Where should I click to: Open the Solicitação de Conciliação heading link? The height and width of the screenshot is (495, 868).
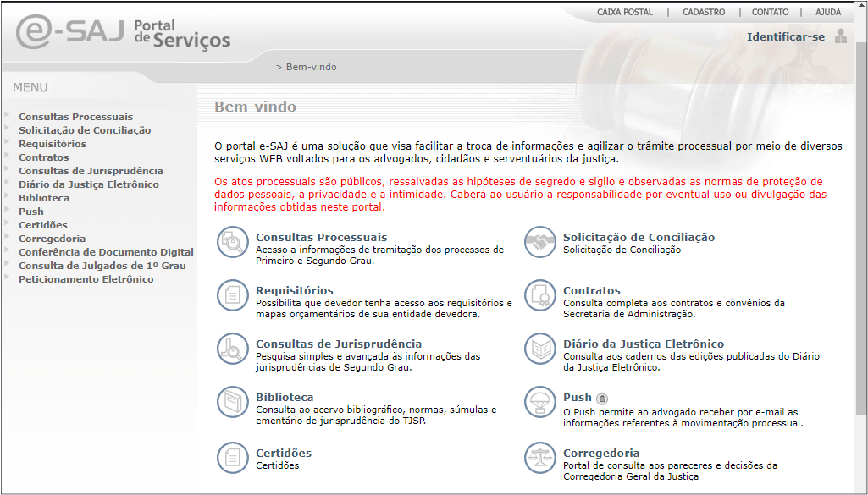[x=639, y=237]
